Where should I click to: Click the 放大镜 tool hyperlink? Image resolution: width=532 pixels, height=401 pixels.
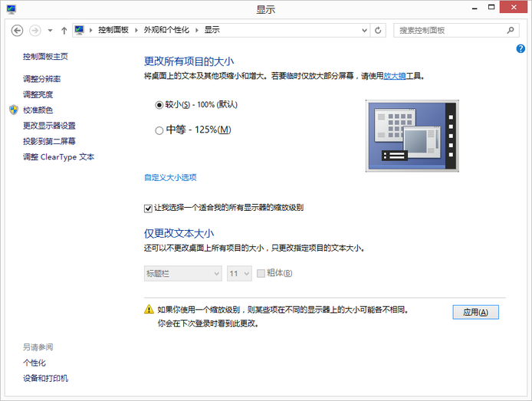pyautogui.click(x=395, y=76)
